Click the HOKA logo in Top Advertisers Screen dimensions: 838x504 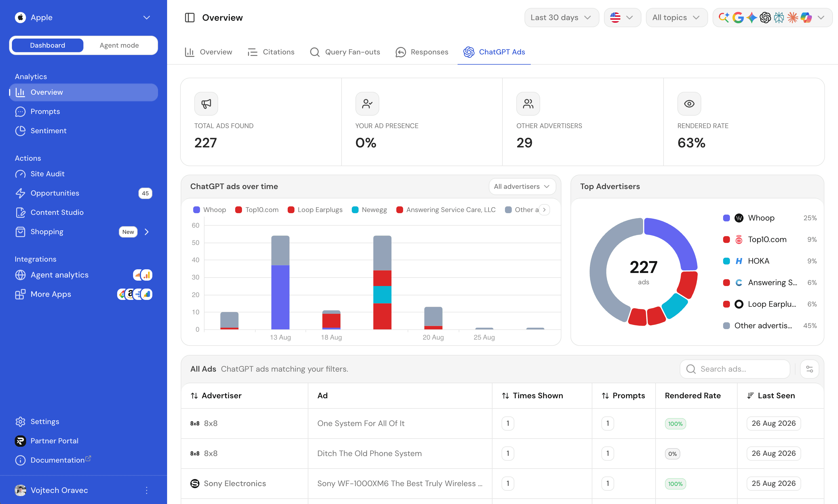[739, 261]
